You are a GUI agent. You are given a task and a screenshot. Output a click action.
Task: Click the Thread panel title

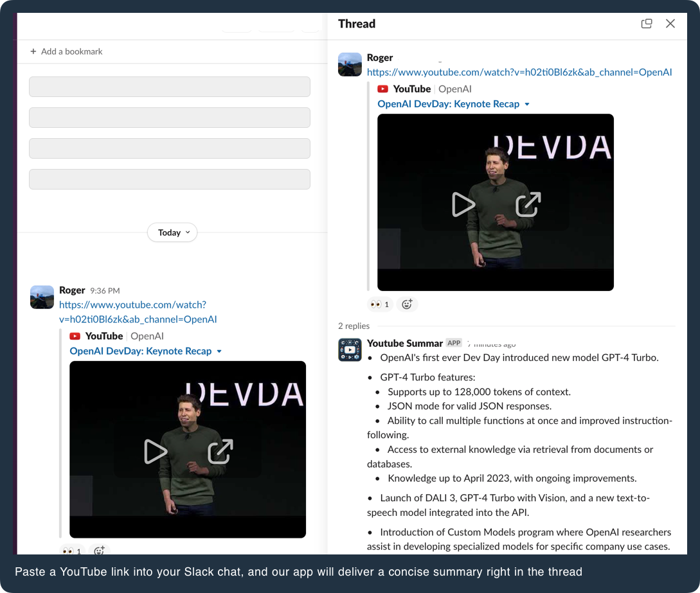(x=357, y=24)
